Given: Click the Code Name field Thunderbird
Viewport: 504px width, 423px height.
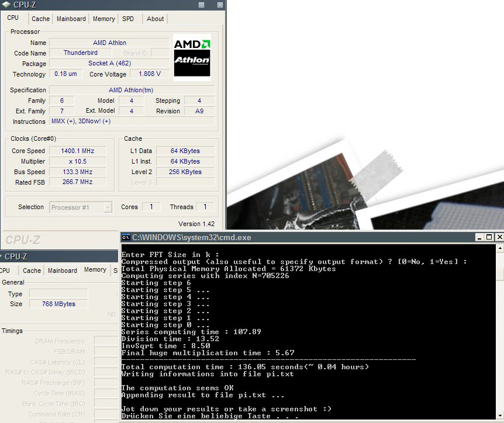Looking at the screenshot, I should click(x=80, y=53).
